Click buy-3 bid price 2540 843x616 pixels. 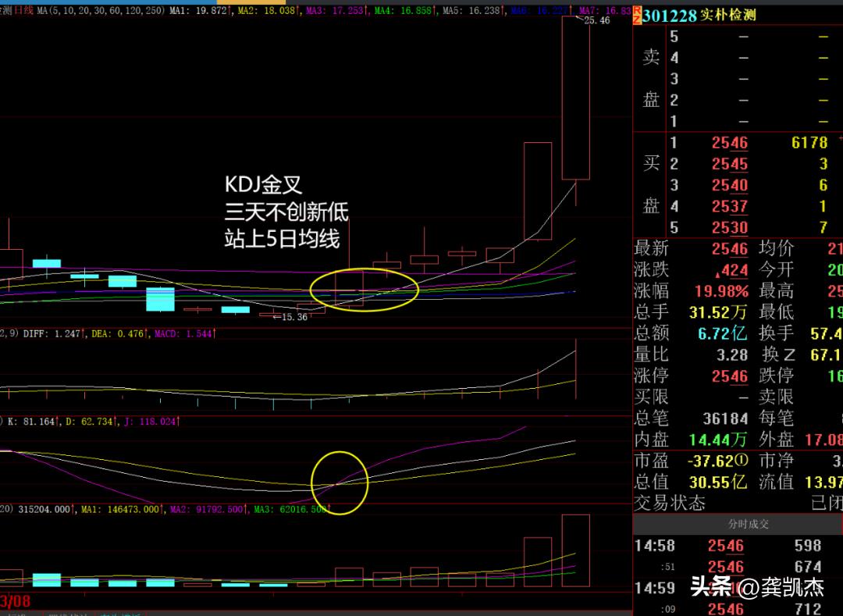730,185
